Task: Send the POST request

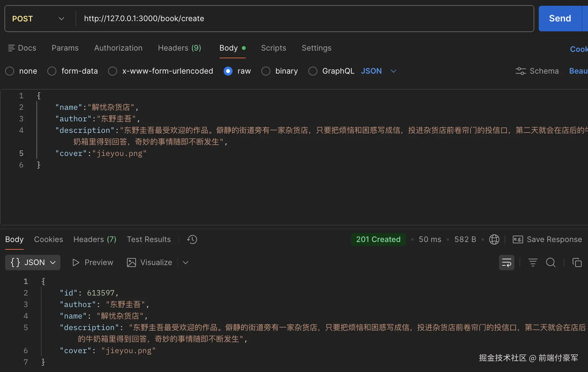Action: [x=560, y=19]
